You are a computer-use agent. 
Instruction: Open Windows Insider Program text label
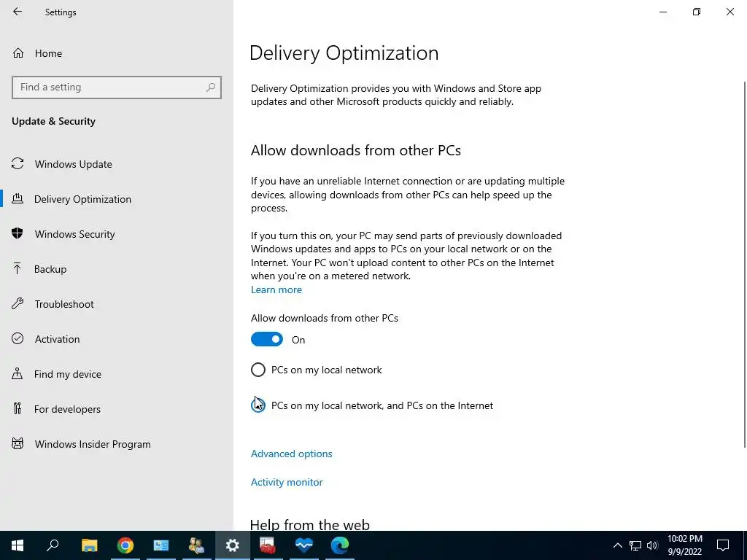(93, 444)
